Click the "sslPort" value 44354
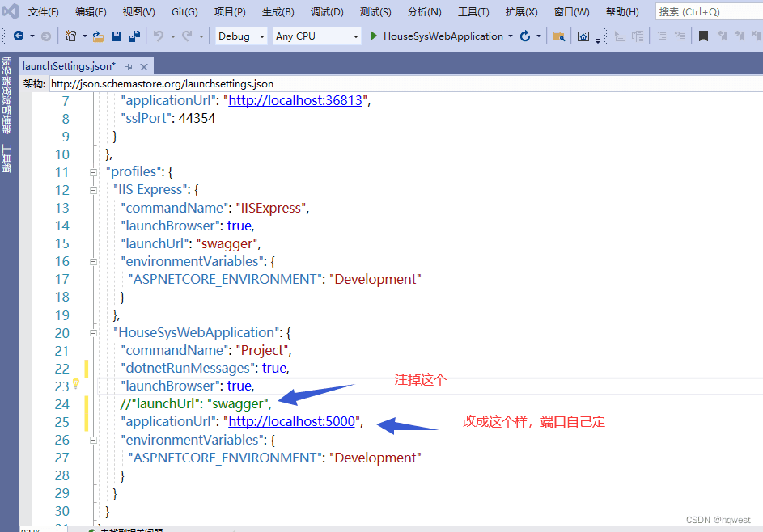 pos(197,119)
